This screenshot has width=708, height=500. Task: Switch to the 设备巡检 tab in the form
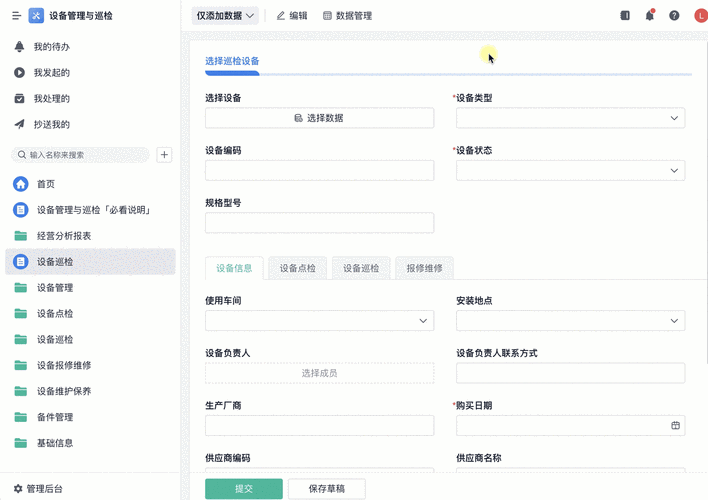(361, 268)
